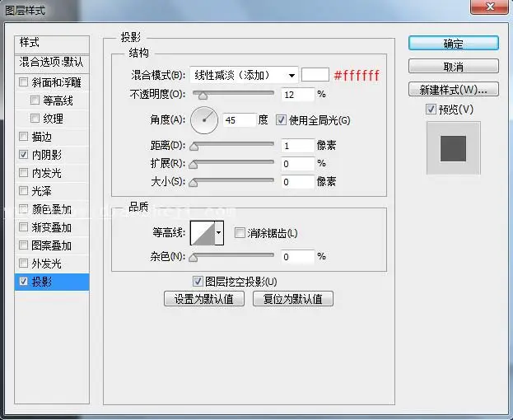Click the 大小 slider handle
This screenshot has width=513, height=420.
194,182
